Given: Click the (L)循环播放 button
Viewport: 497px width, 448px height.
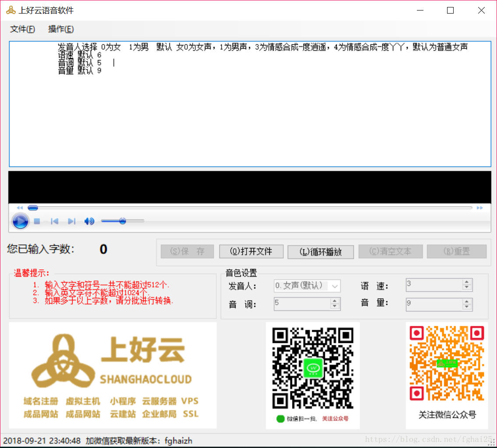Looking at the screenshot, I should tap(321, 252).
